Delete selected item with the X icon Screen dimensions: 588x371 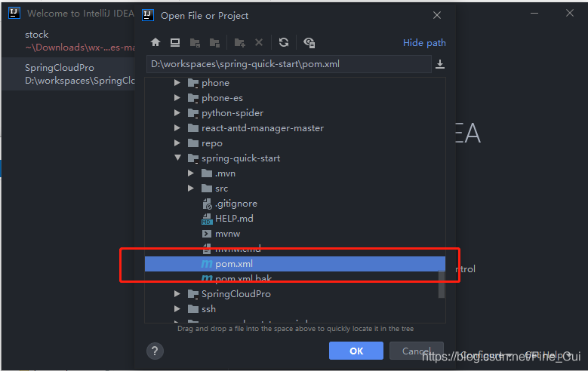pos(259,42)
